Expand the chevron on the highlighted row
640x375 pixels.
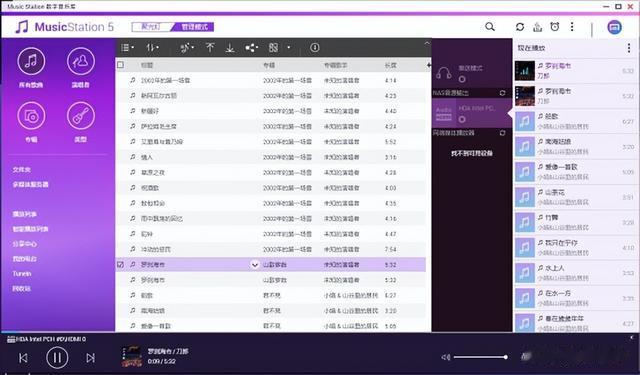pos(255,264)
